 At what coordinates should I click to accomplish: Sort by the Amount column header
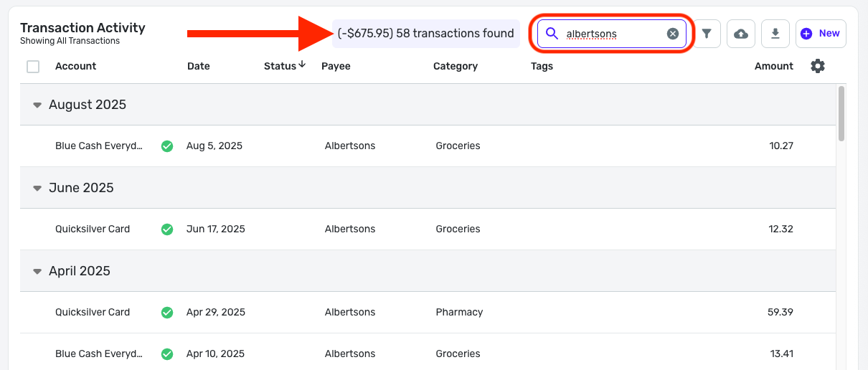click(x=773, y=66)
